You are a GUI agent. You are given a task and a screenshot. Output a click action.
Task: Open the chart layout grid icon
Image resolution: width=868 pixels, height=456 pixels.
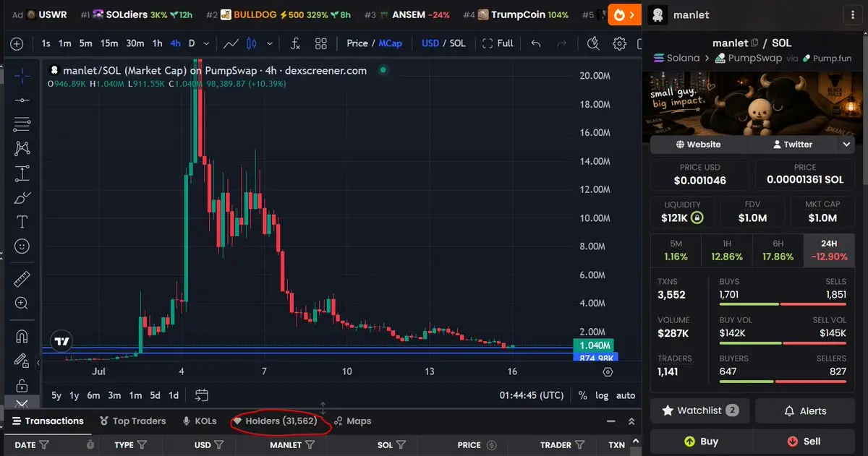click(x=321, y=43)
